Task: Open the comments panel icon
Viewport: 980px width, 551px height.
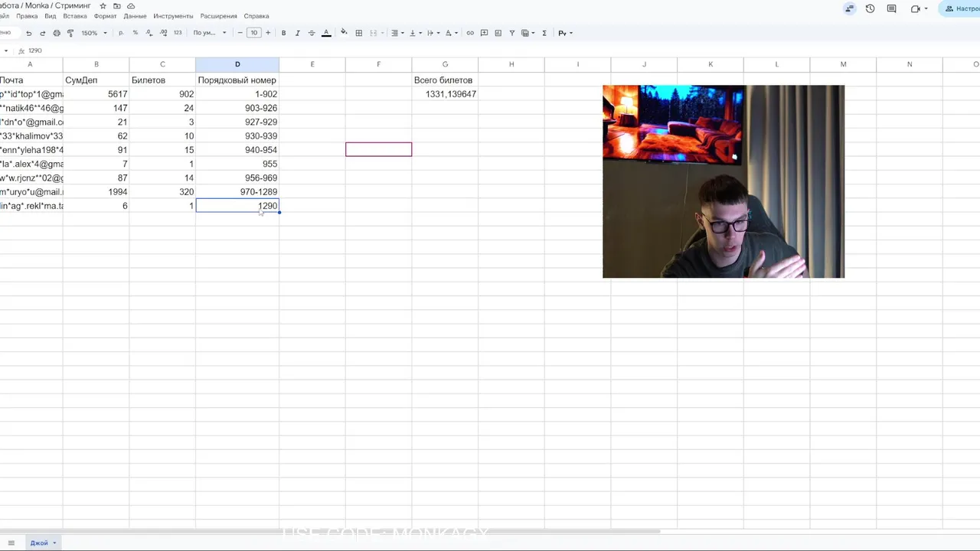Action: (x=891, y=8)
